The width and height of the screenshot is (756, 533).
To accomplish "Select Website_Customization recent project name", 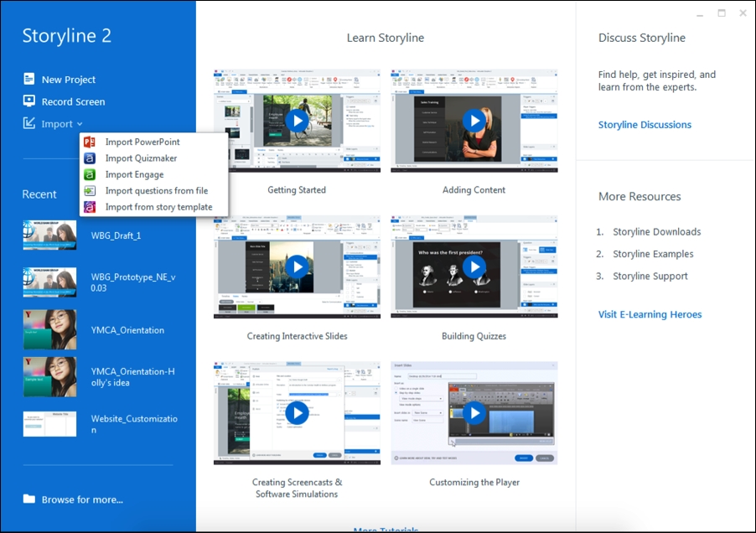I will pyautogui.click(x=134, y=424).
